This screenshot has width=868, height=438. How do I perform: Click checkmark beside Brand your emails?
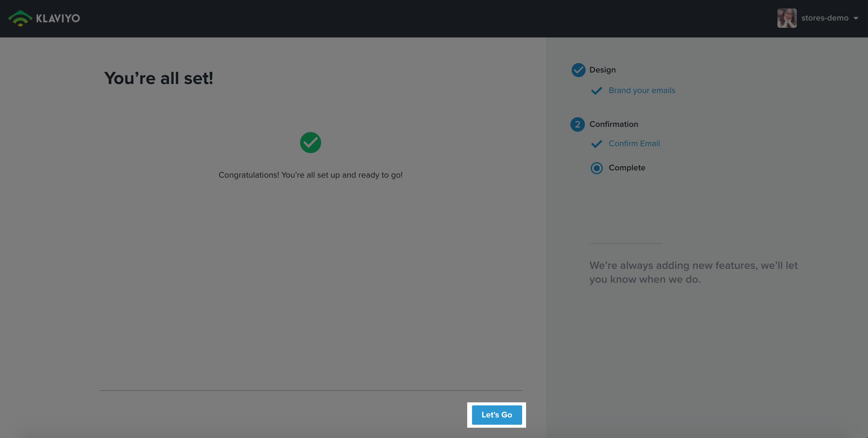(596, 91)
